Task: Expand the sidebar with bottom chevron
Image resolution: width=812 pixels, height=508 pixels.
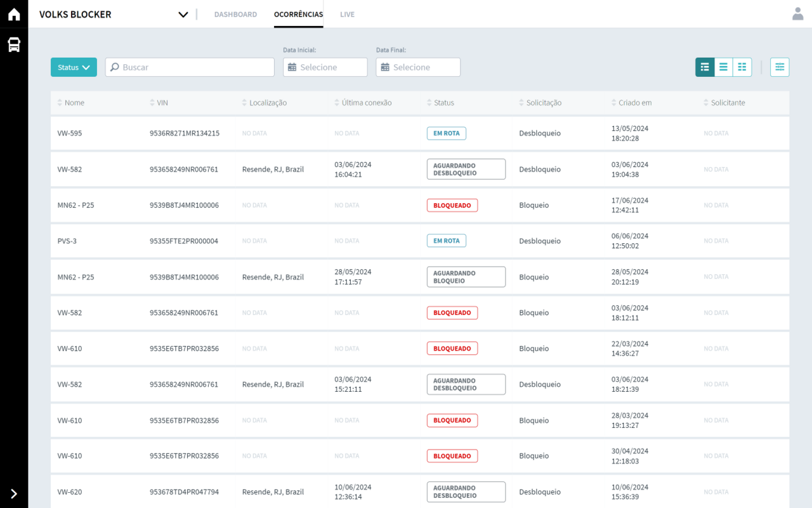Action: point(14,493)
